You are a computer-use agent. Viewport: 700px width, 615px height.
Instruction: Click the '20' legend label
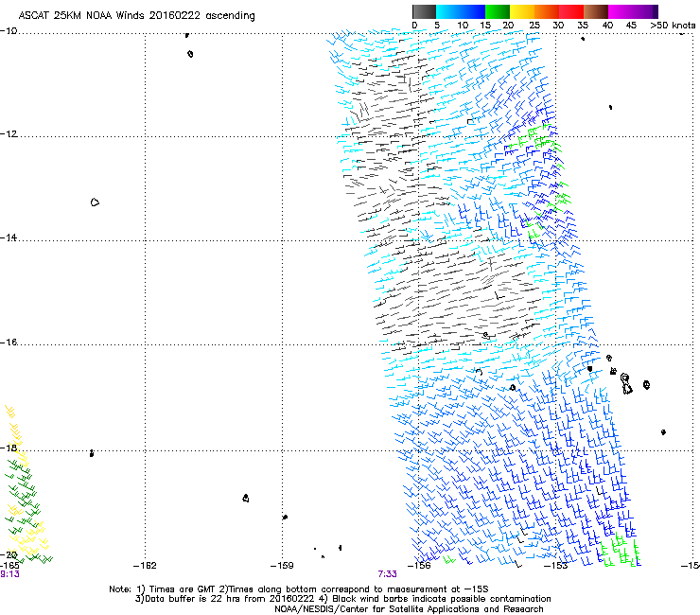[508, 26]
